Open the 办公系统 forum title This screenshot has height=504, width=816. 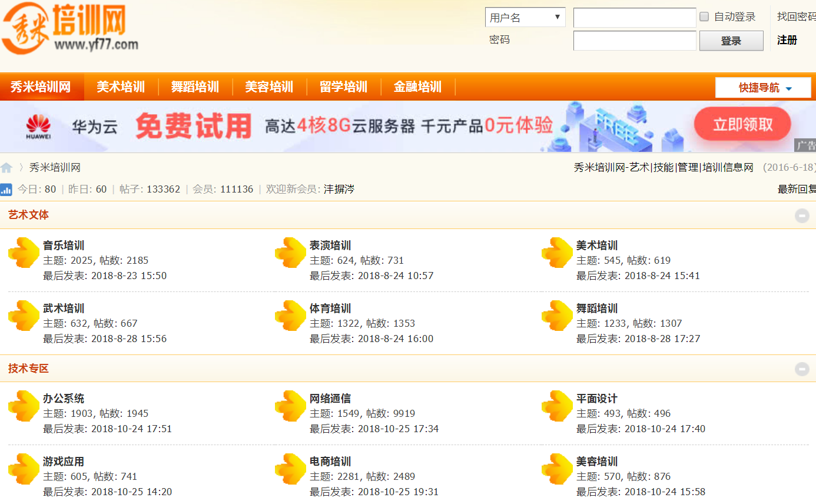(64, 399)
